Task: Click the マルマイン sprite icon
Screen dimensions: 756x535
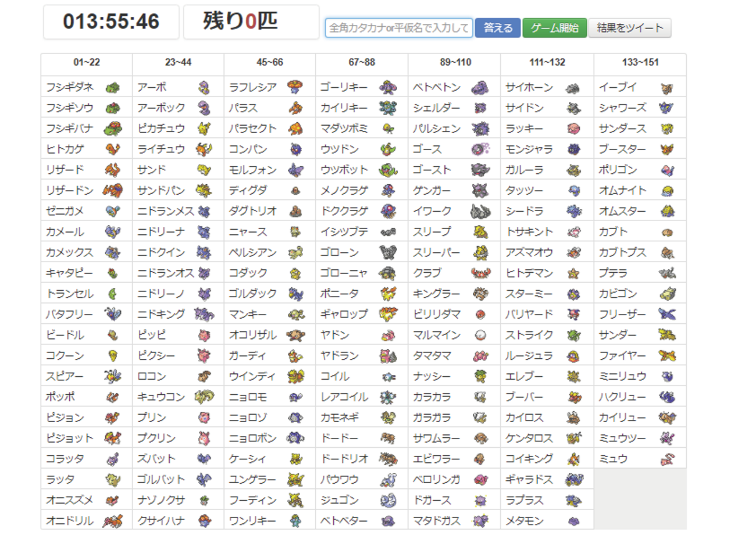Action: pos(480,334)
